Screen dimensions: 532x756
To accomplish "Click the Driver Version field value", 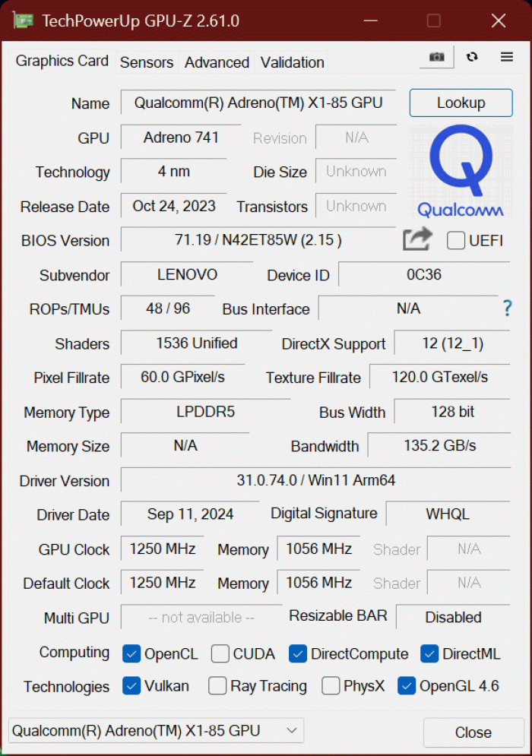I will click(315, 479).
